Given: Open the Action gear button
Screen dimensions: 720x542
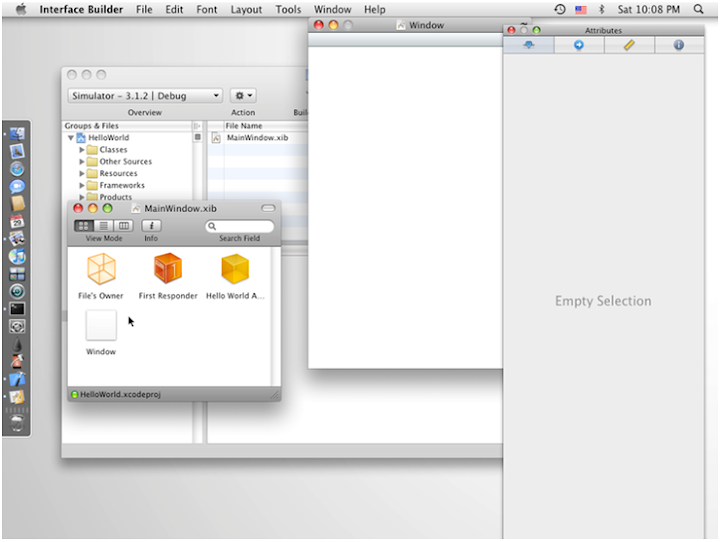Looking at the screenshot, I should coord(243,96).
